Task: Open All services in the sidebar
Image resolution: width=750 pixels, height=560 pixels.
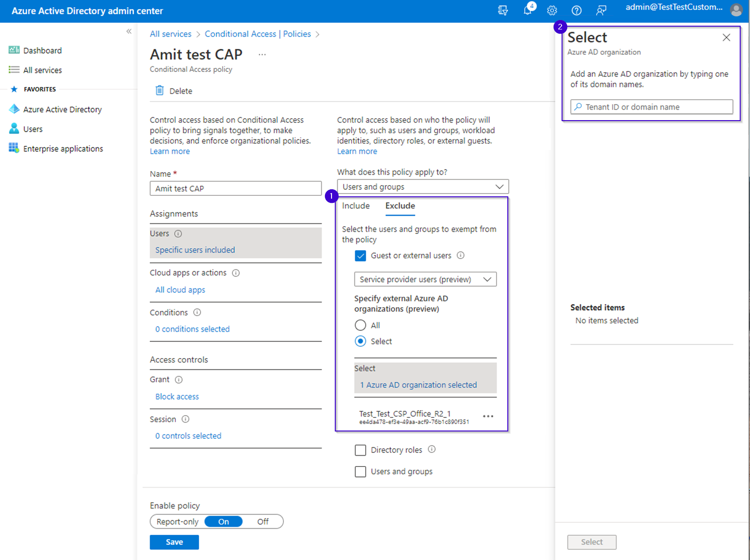Action: [43, 70]
